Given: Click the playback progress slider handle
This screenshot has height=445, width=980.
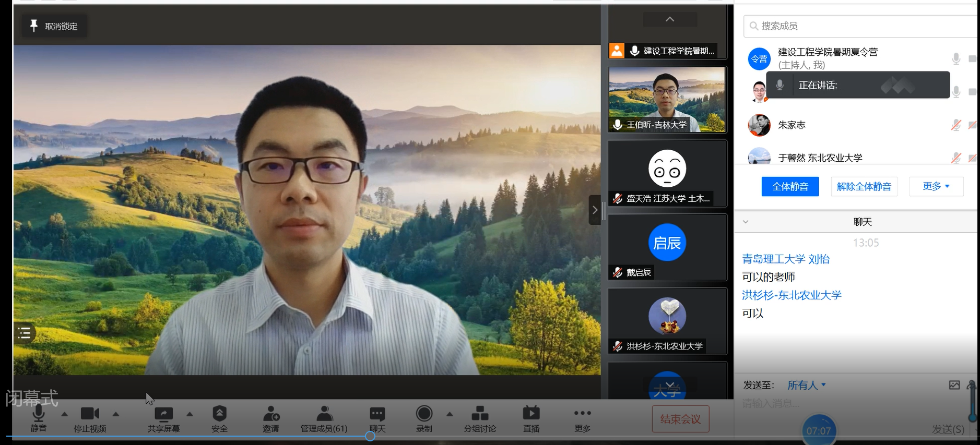Looking at the screenshot, I should tap(370, 436).
